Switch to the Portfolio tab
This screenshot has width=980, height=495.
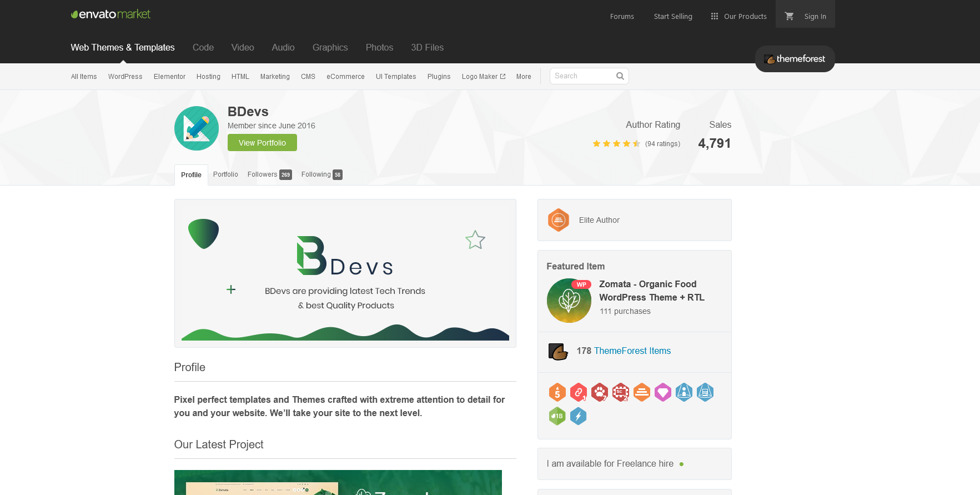point(225,174)
